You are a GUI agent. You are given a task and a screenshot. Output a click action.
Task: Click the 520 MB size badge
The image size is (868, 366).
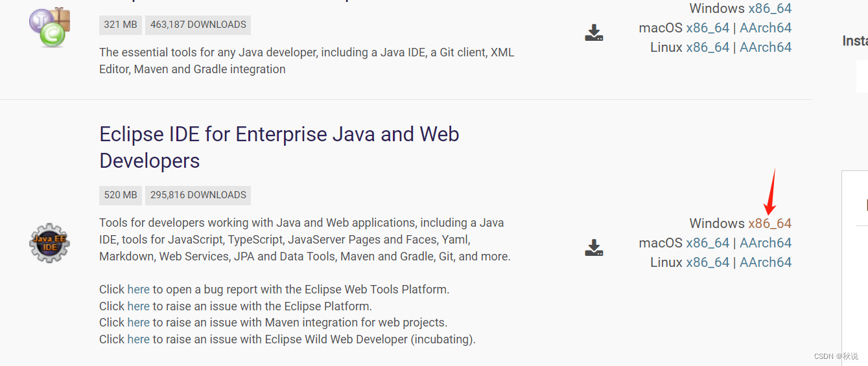click(x=121, y=195)
